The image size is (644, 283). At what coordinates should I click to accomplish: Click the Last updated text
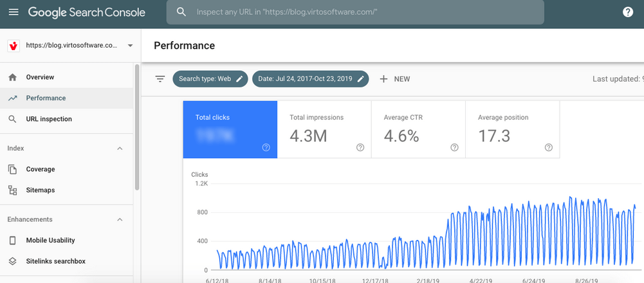(x=618, y=79)
